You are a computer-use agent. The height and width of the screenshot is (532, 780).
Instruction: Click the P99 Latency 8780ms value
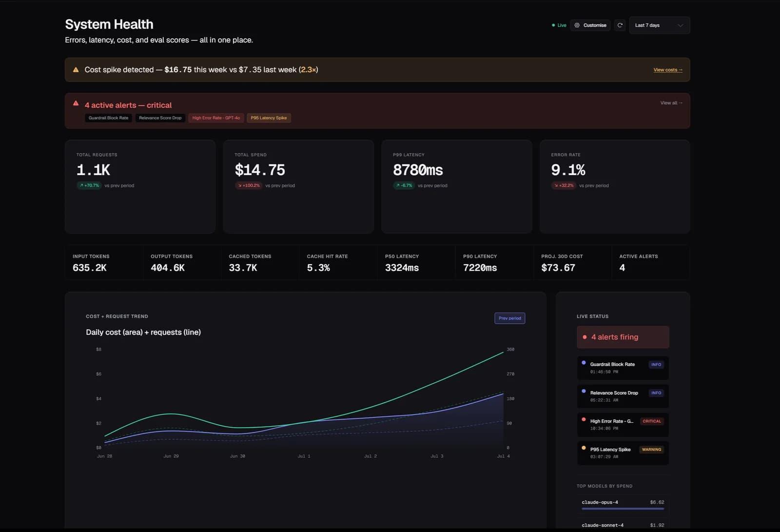click(x=418, y=170)
